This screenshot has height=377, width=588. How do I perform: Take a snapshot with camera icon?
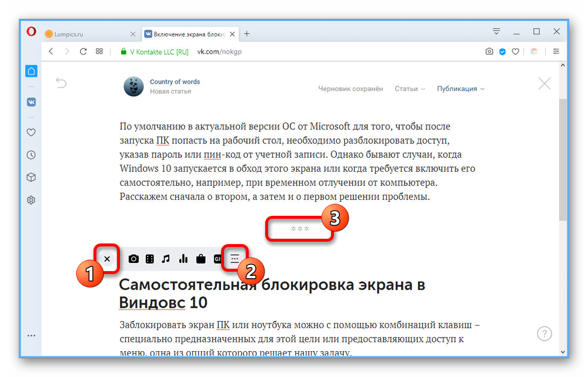click(489, 51)
